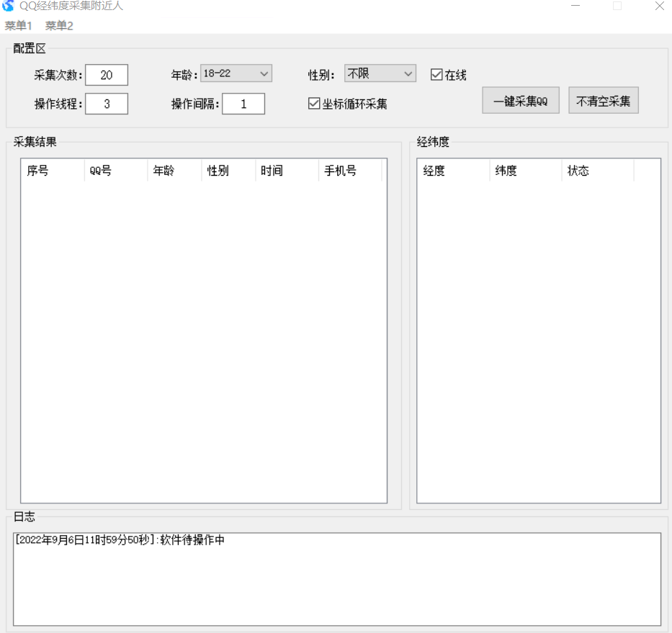Select the 性别 column header in results

tap(229, 171)
